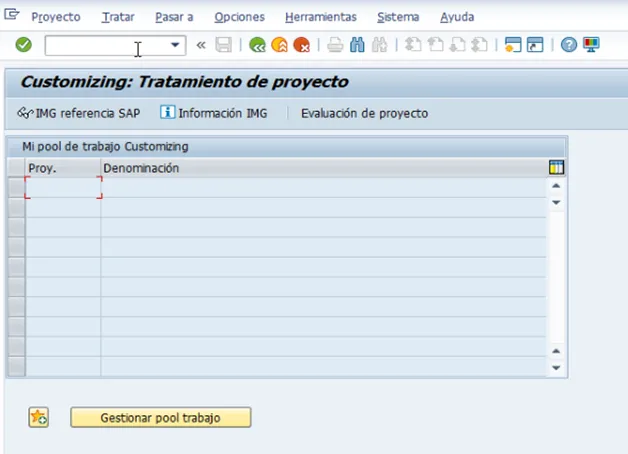Select the first table row selector
This screenshot has height=454, width=628.
pyautogui.click(x=16, y=187)
